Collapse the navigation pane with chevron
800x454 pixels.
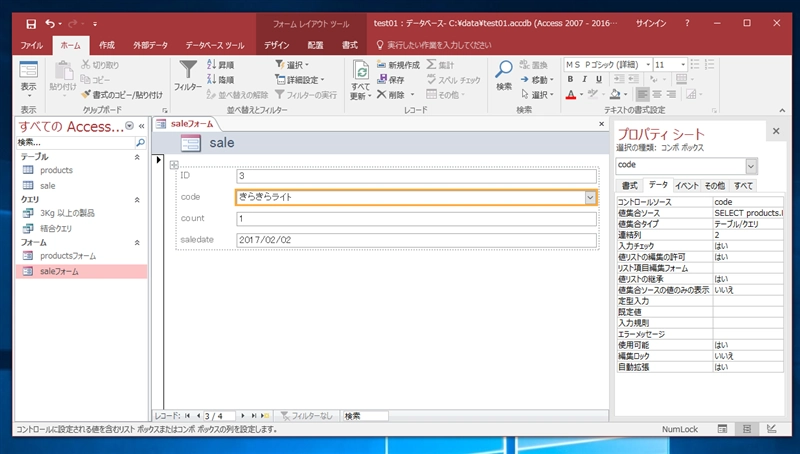coord(141,126)
